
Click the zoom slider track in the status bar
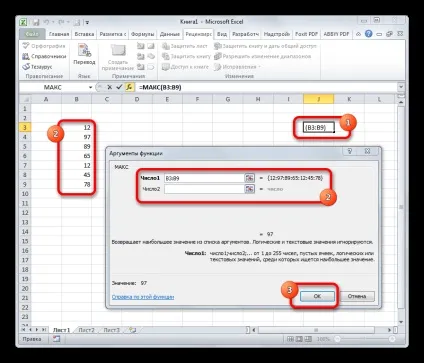coord(364,339)
